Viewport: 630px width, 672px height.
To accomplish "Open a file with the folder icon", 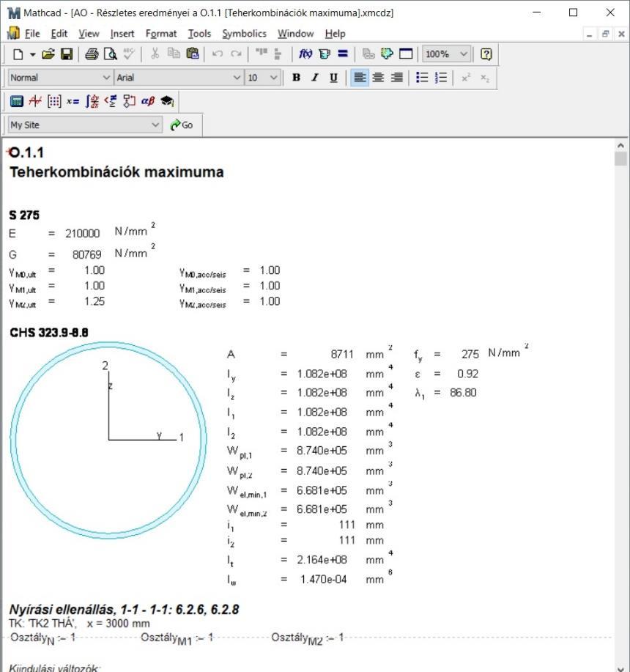I will 48,54.
